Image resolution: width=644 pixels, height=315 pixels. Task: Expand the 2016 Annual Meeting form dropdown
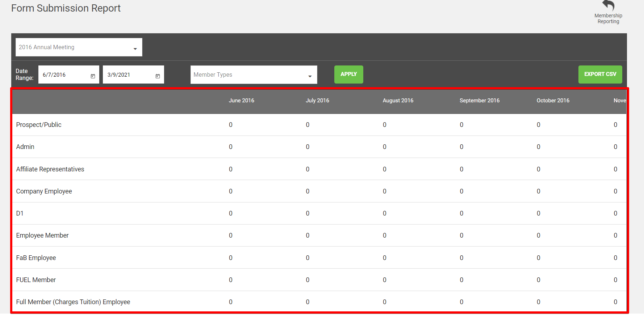[x=79, y=47]
